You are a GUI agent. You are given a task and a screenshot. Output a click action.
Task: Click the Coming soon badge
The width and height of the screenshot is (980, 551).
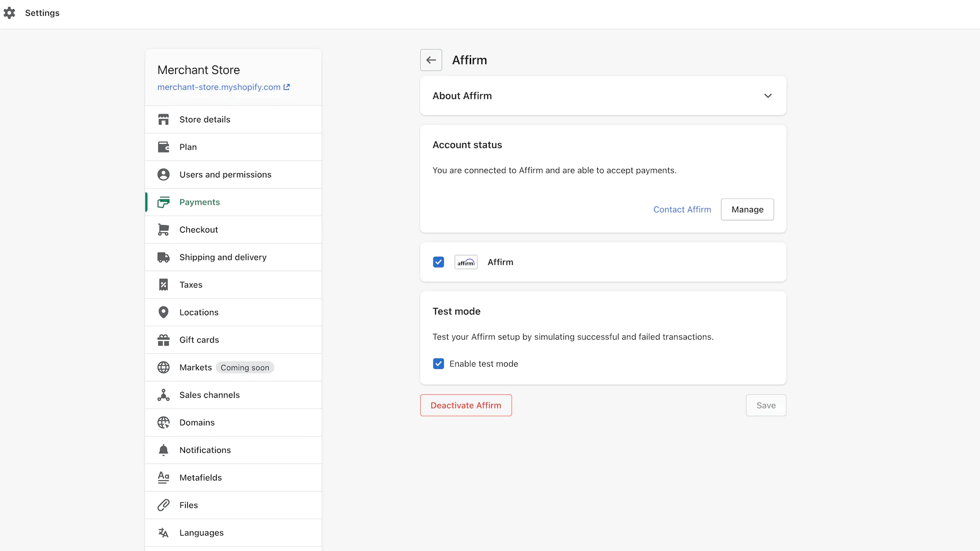pos(245,367)
